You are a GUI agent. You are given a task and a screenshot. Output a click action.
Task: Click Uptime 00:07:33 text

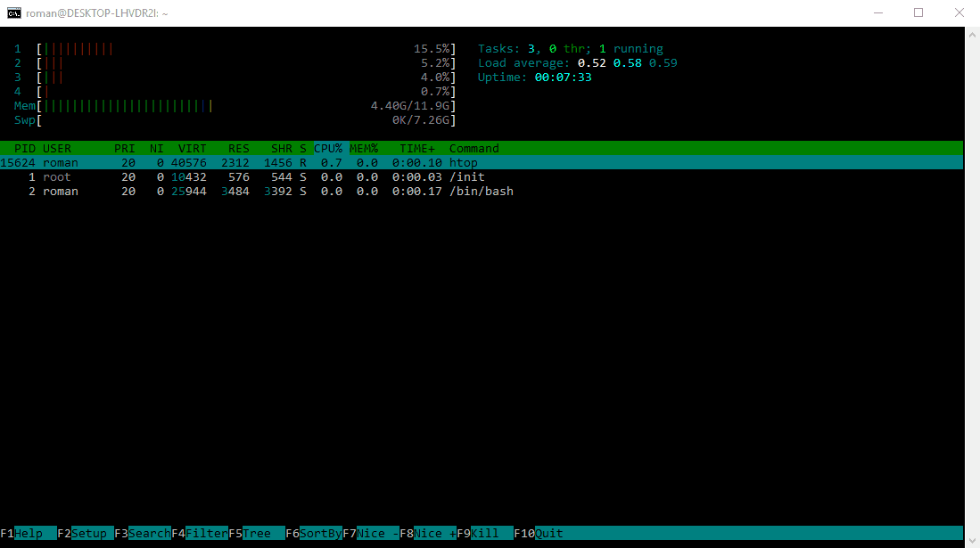[x=534, y=78]
